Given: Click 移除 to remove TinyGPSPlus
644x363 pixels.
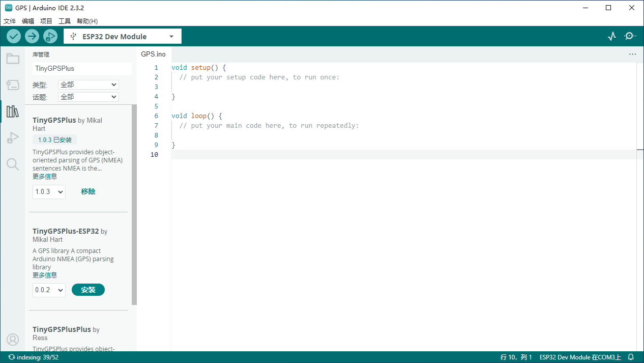Looking at the screenshot, I should [88, 191].
